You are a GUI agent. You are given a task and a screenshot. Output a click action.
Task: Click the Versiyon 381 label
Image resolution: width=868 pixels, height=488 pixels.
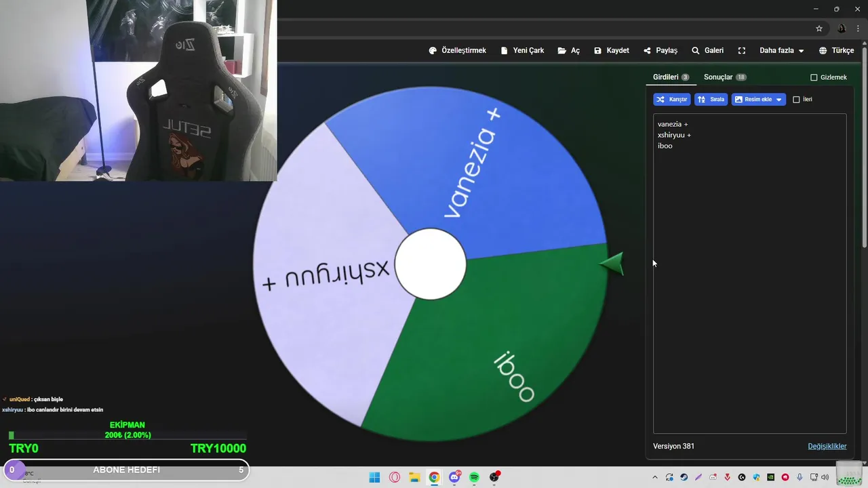pos(673,446)
